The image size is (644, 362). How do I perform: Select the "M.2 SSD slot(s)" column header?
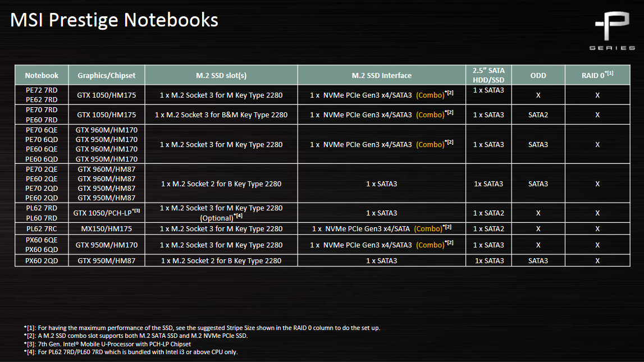tap(221, 75)
